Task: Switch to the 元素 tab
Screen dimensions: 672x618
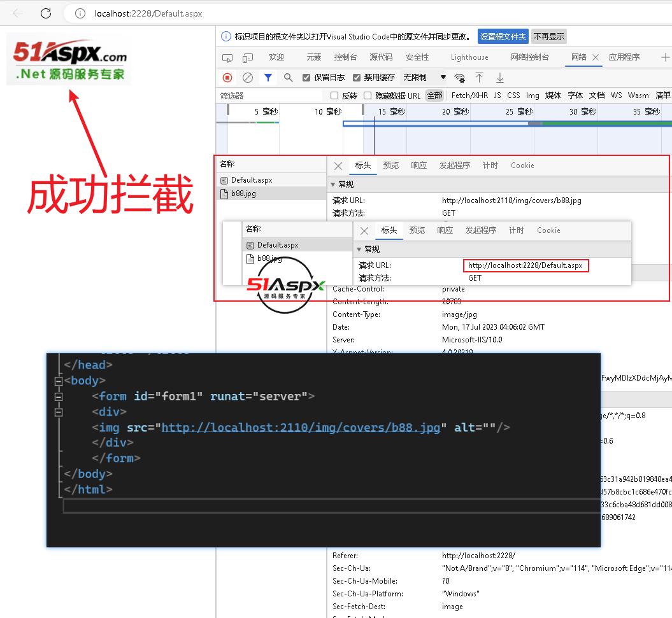Action: coord(314,57)
